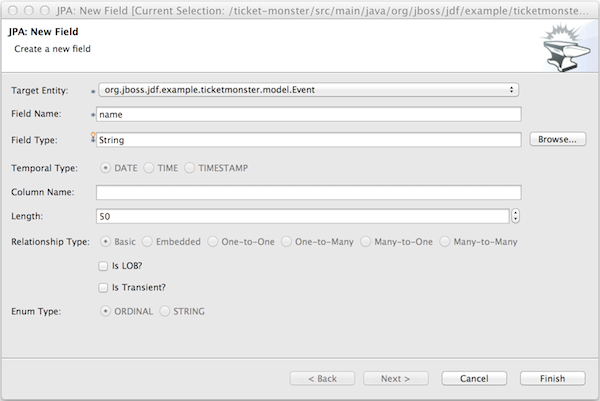
Task: Open the Target Entity dropdown
Action: pyautogui.click(x=308, y=90)
